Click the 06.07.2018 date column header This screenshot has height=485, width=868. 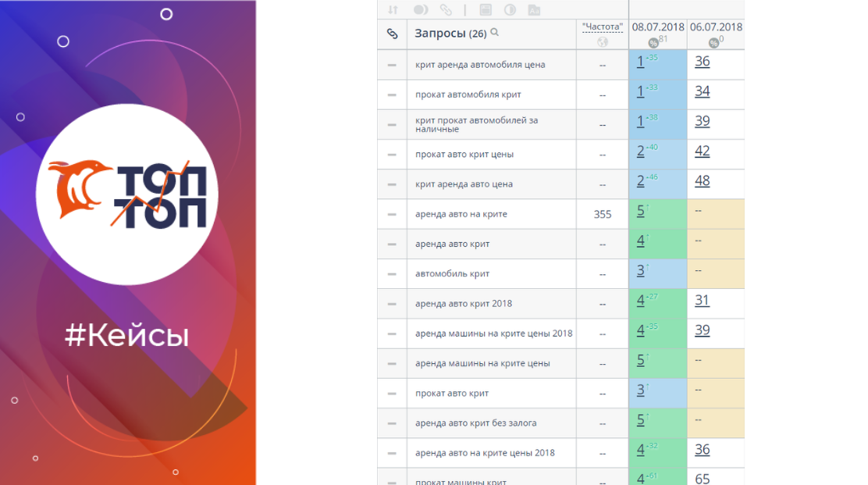click(717, 27)
